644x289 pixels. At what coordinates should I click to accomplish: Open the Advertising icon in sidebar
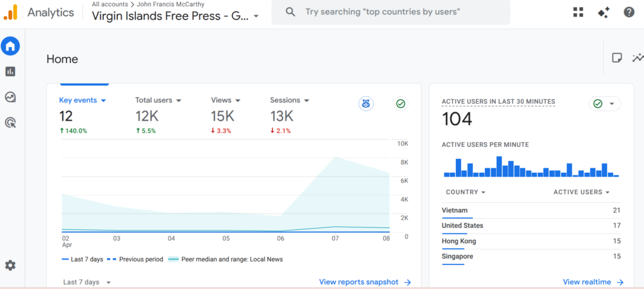click(11, 123)
